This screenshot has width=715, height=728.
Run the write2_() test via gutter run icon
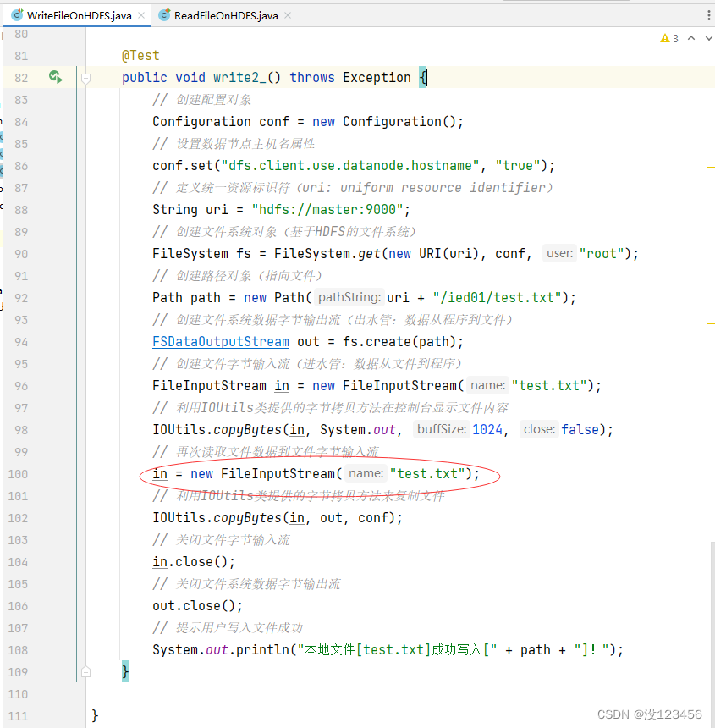coord(55,77)
